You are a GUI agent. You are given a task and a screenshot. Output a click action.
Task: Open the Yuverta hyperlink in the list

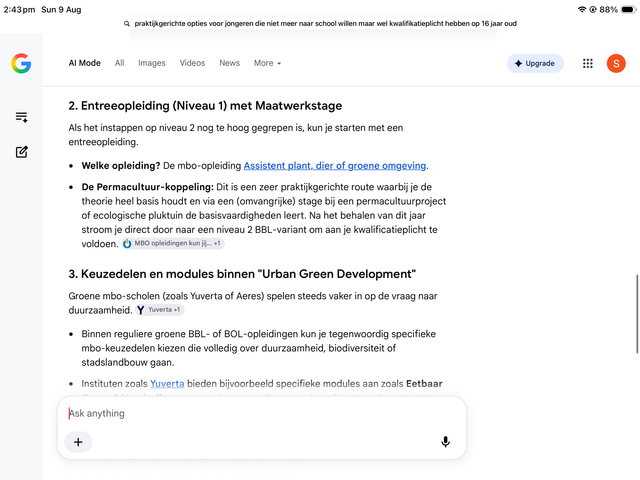[x=167, y=384]
